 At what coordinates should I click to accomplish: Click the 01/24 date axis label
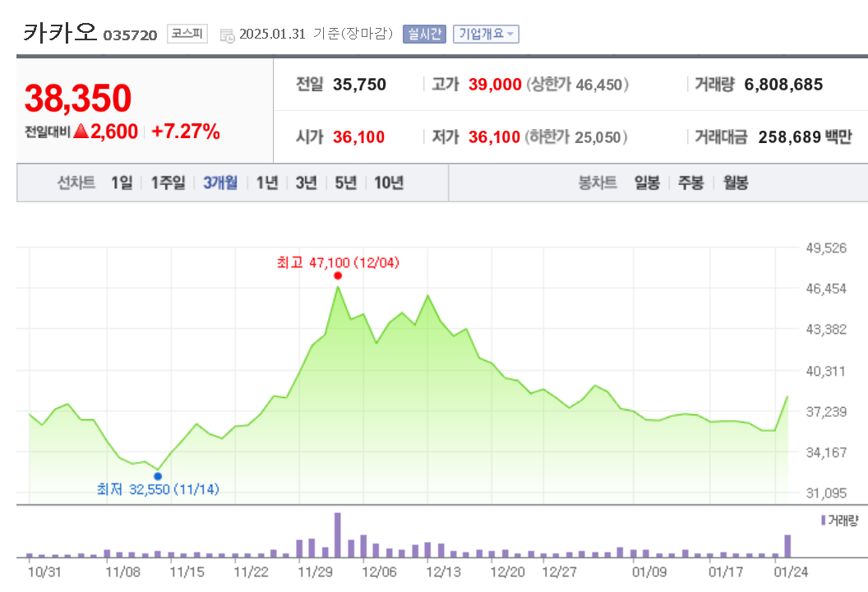791,571
